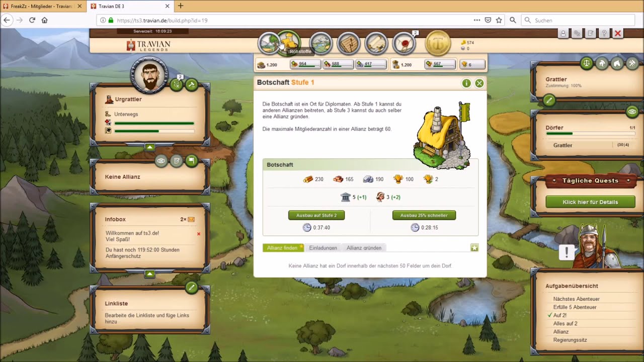Screen dimensions: 644x362
Task: Edit the Linkliste with pencil icon
Action: point(191,288)
